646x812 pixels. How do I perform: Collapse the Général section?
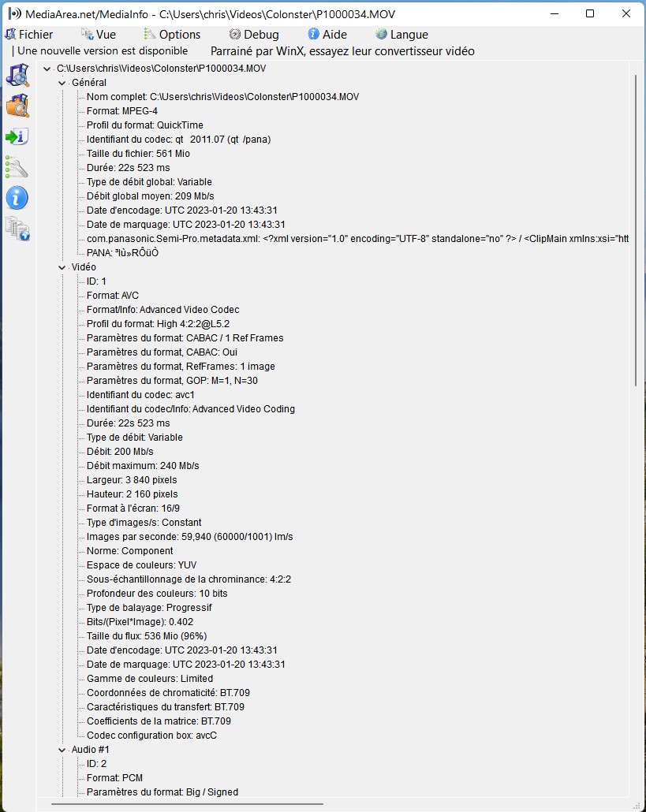[62, 83]
